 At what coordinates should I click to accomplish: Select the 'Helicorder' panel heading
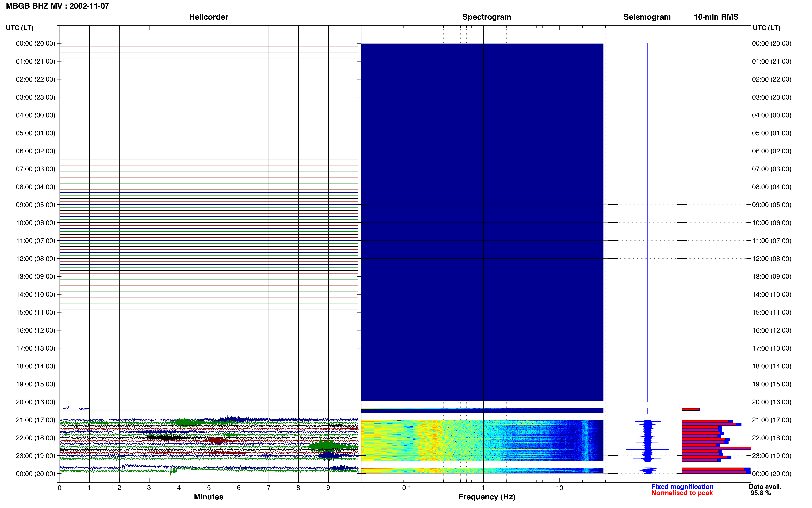pyautogui.click(x=209, y=17)
